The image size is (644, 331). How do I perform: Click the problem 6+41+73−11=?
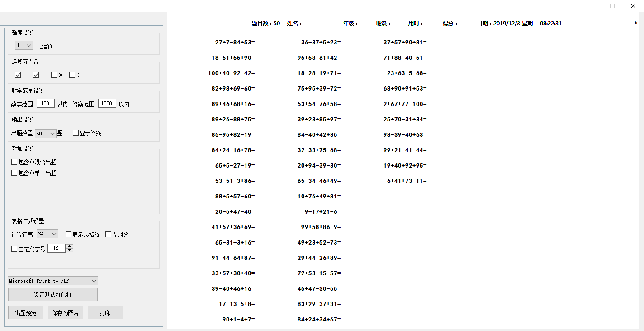(x=407, y=181)
